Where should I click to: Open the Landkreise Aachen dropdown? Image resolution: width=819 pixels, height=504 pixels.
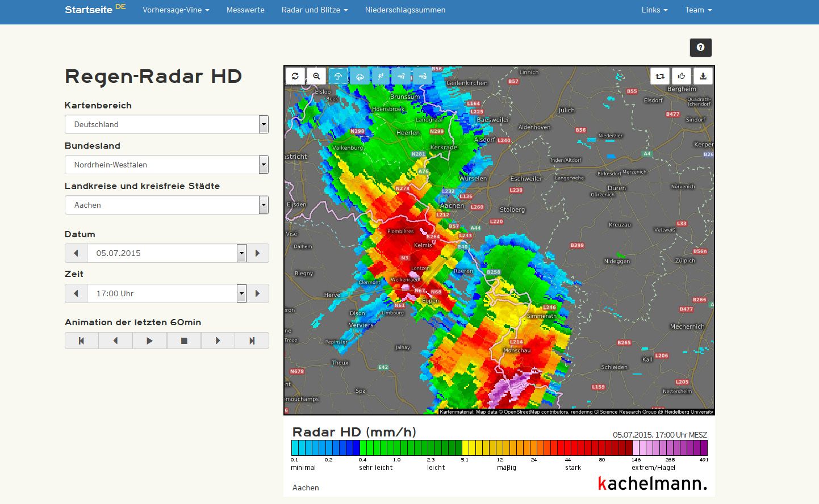[x=166, y=205]
